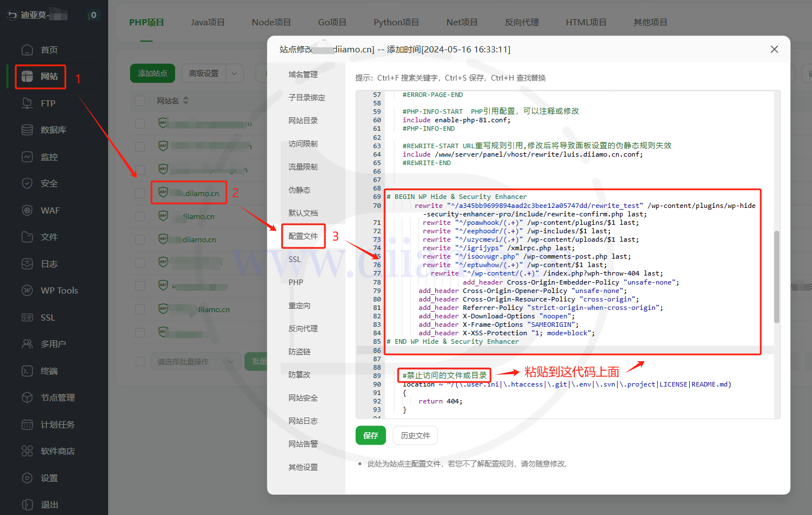Click line 89 #禁止访问的文件或目录 comment
Viewport: 812px width, 515px height.
tap(444, 375)
